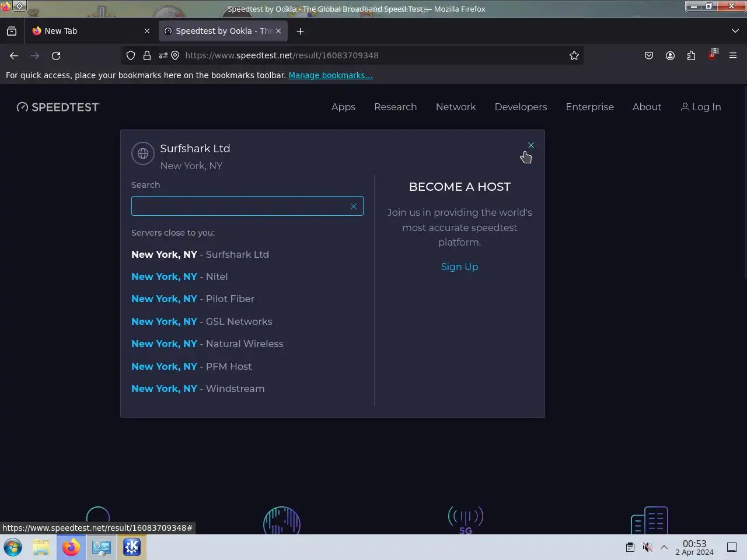Viewport: 747px width, 560px height.
Task: Open file manager from taskbar
Action: click(41, 547)
